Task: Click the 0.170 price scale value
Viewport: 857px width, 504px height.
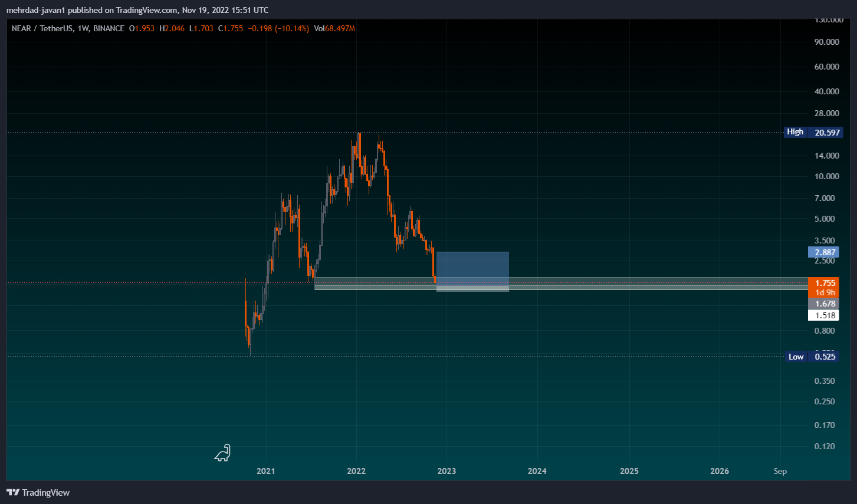Action: (x=825, y=425)
